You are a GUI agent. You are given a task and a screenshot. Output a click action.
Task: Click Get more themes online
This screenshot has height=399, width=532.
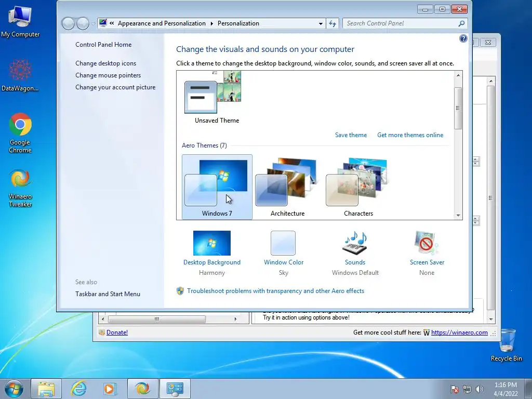[x=410, y=135]
